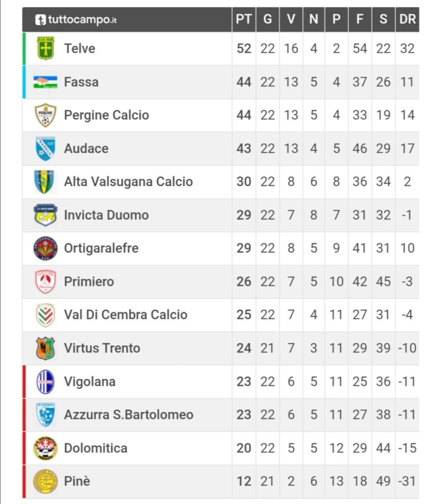Click the Telve green shield crest

coord(45,48)
